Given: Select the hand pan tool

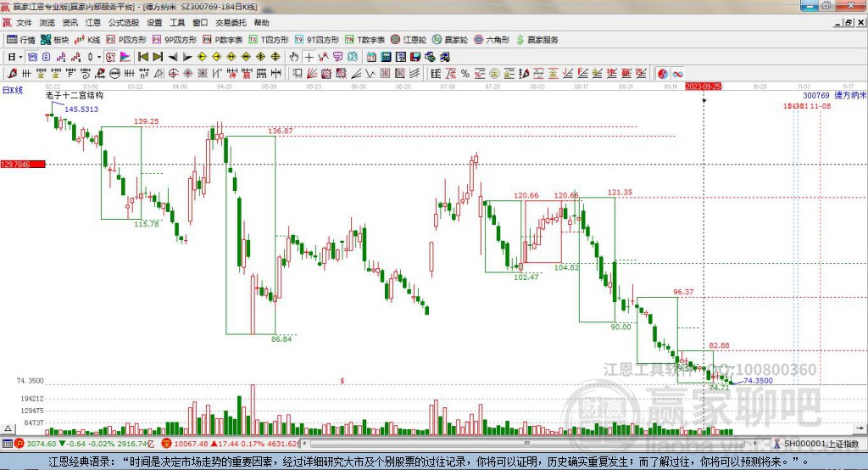Looking at the screenshot, I should click(x=294, y=57).
